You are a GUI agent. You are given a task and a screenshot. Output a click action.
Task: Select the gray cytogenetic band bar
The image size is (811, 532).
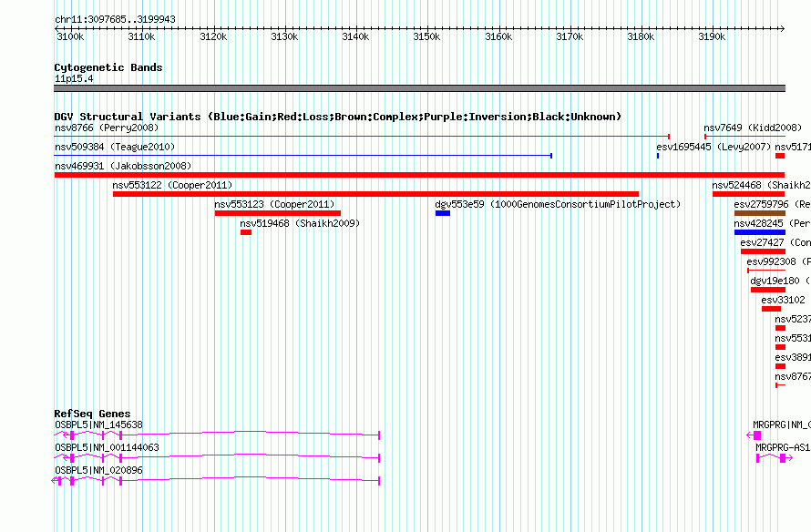[x=419, y=88]
